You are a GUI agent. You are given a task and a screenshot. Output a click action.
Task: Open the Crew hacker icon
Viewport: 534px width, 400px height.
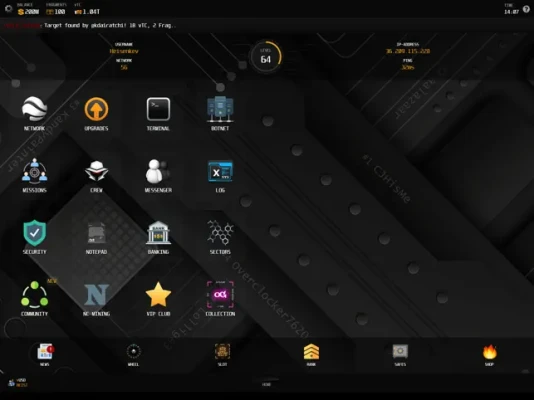click(96, 171)
